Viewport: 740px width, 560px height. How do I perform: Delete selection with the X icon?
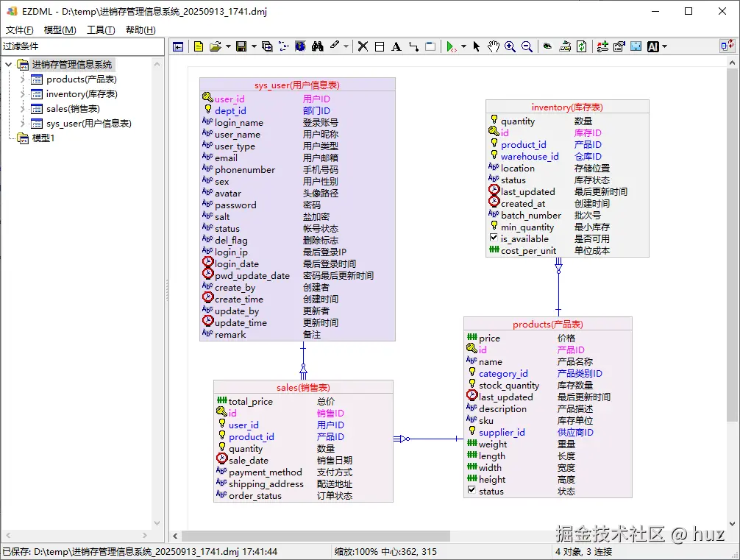coord(363,46)
